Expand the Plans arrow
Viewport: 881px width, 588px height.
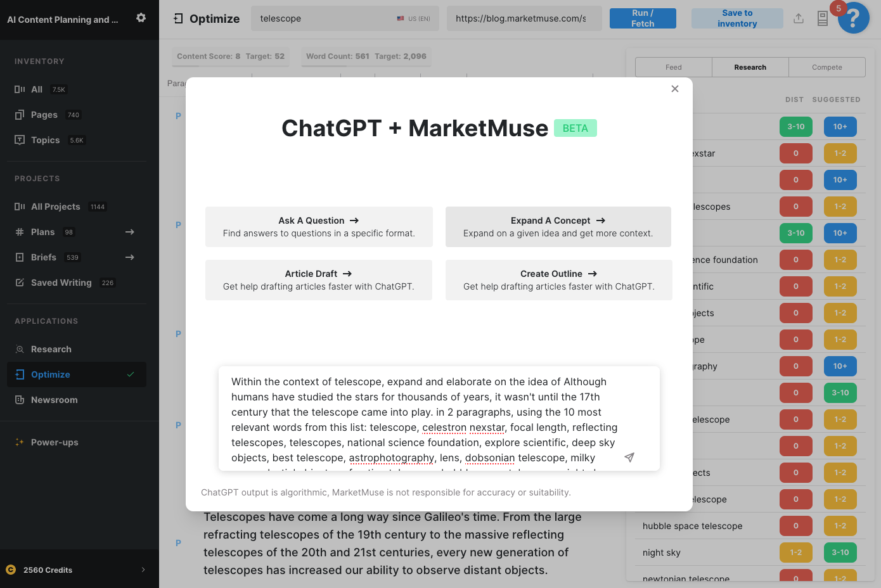point(130,232)
